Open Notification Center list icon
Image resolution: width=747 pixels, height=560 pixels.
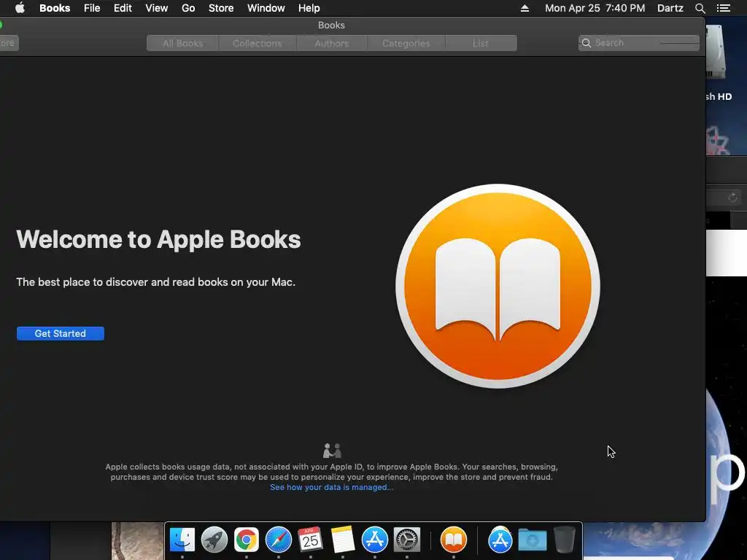723,8
